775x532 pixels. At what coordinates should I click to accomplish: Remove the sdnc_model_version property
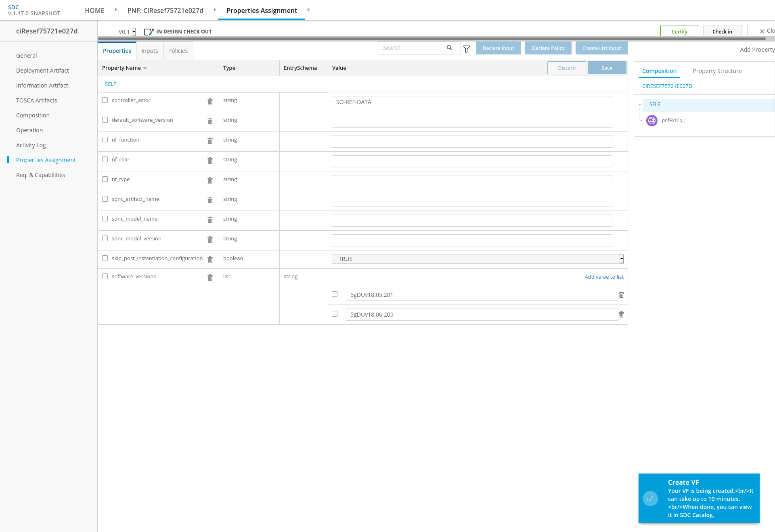[210, 240]
